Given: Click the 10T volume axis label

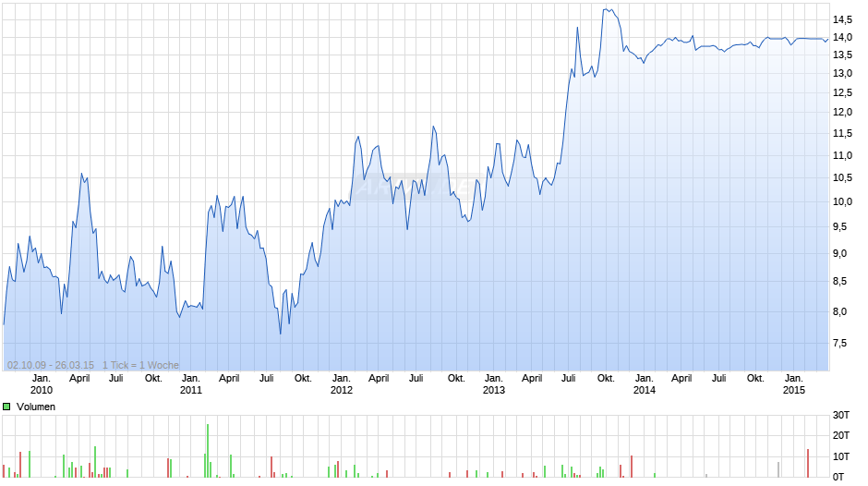Looking at the screenshot, I should pos(841,456).
